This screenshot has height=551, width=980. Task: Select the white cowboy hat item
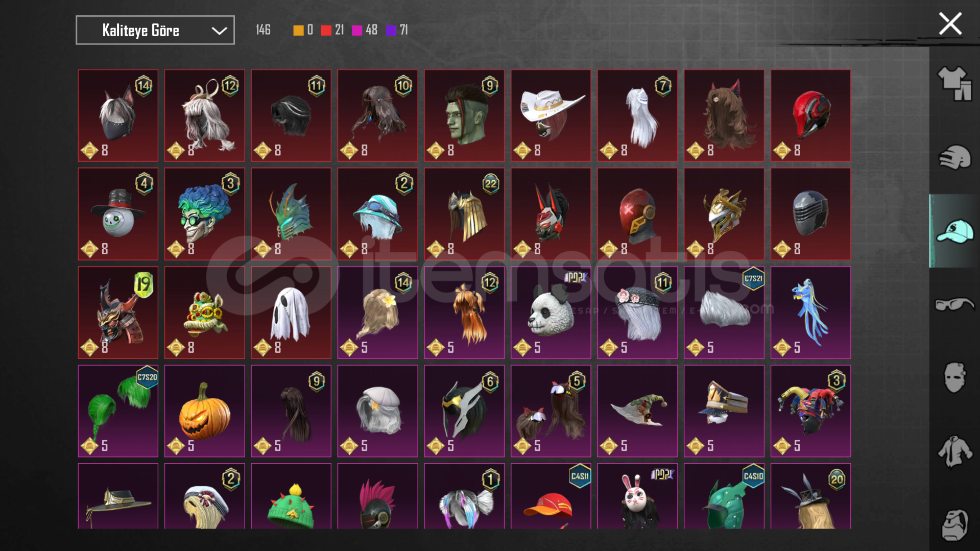[551, 115]
